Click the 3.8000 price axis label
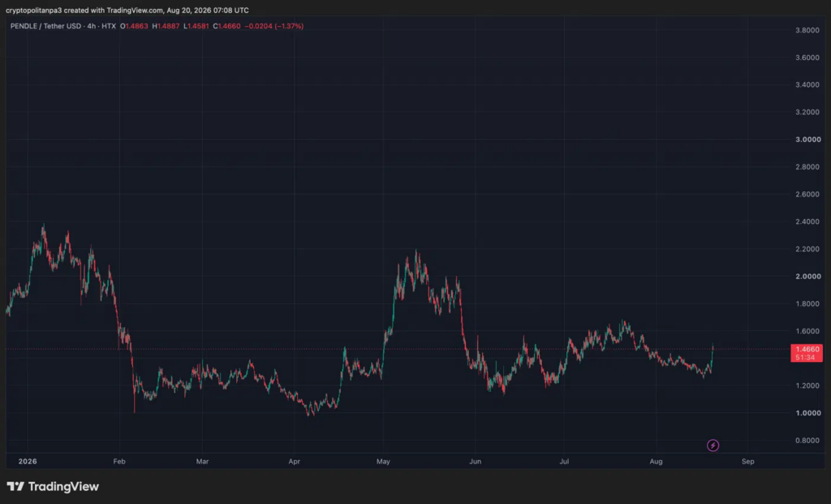The image size is (831, 504). coord(807,30)
